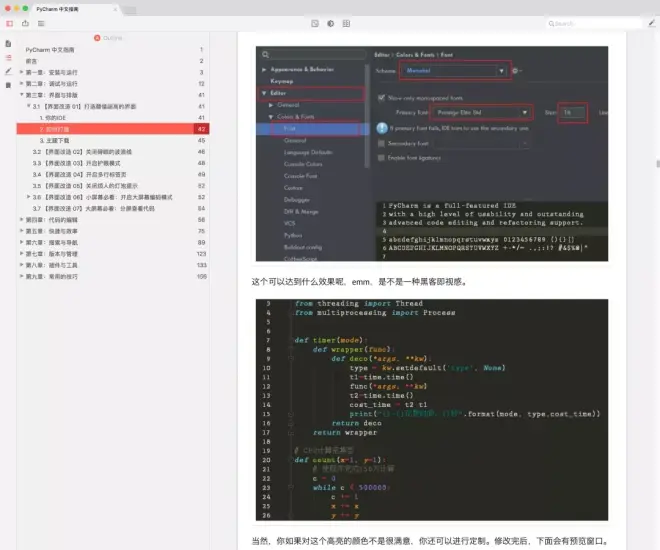Go to 第一章 chapter title, page 3
The height and width of the screenshot is (550, 660).
[51, 72]
